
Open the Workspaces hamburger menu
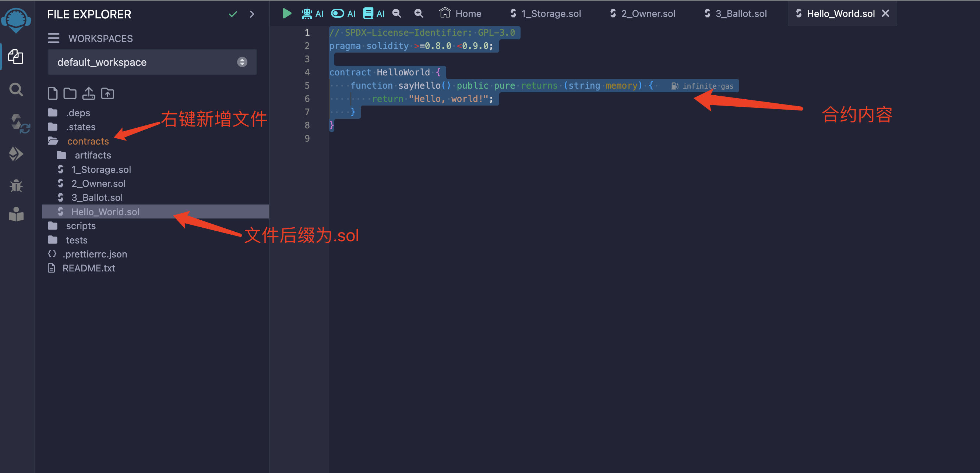pyautogui.click(x=53, y=38)
